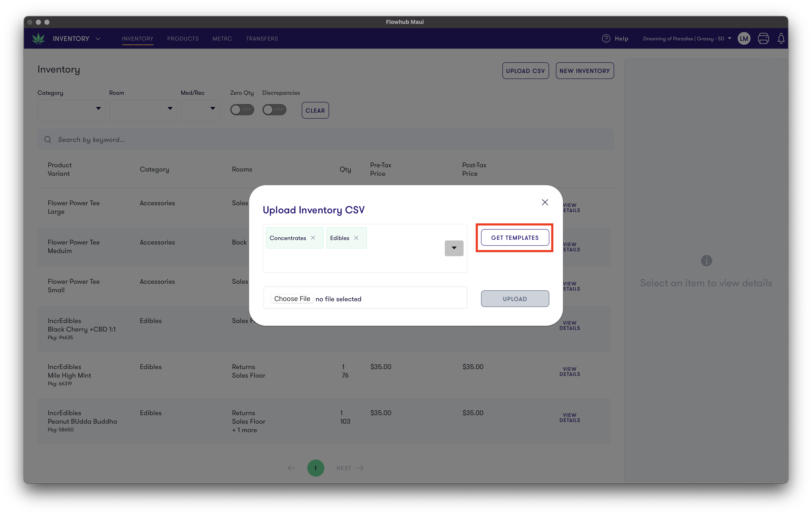Screen dimensions: 812x515
Task: Toggle the Zero Qty switch
Action: point(242,110)
